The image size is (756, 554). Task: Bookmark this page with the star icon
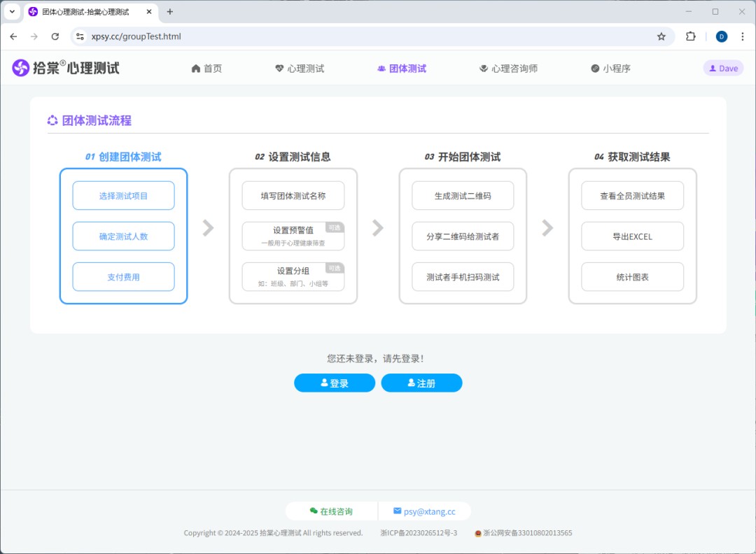point(661,36)
